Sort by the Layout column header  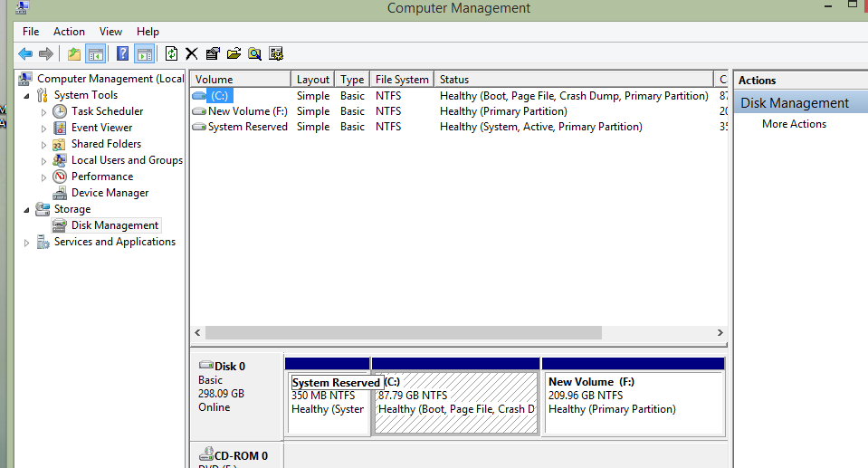tap(313, 79)
